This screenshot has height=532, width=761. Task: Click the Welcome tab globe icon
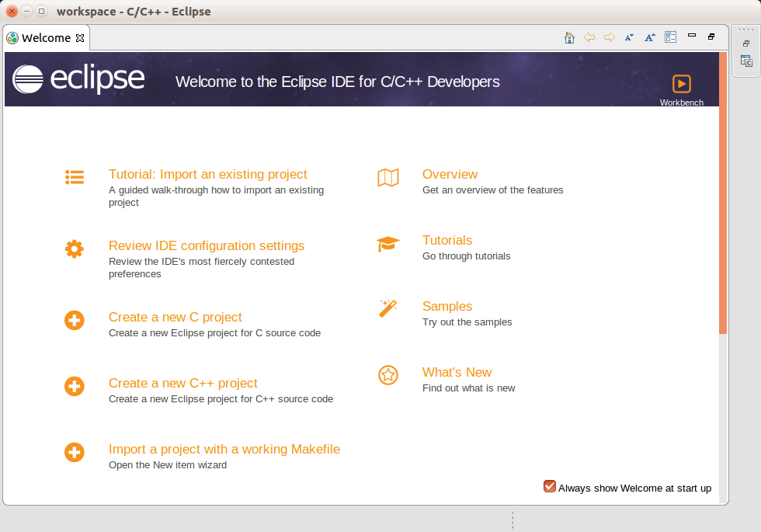[x=12, y=38]
